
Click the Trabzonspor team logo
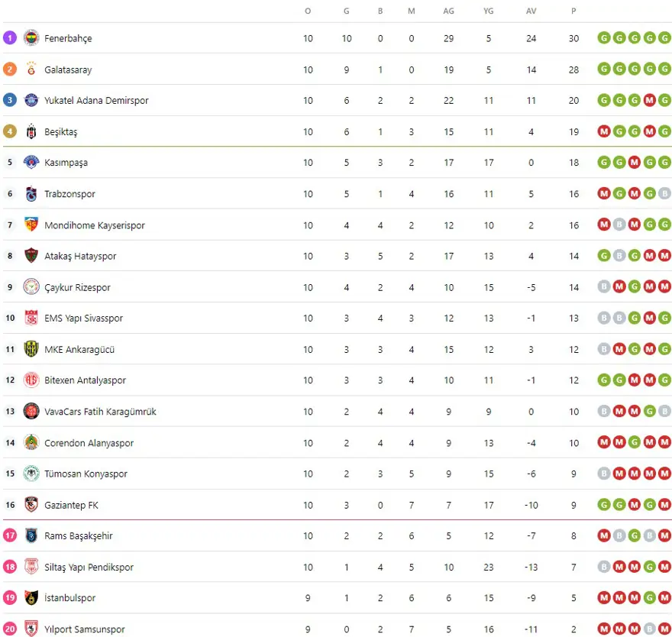31,194
